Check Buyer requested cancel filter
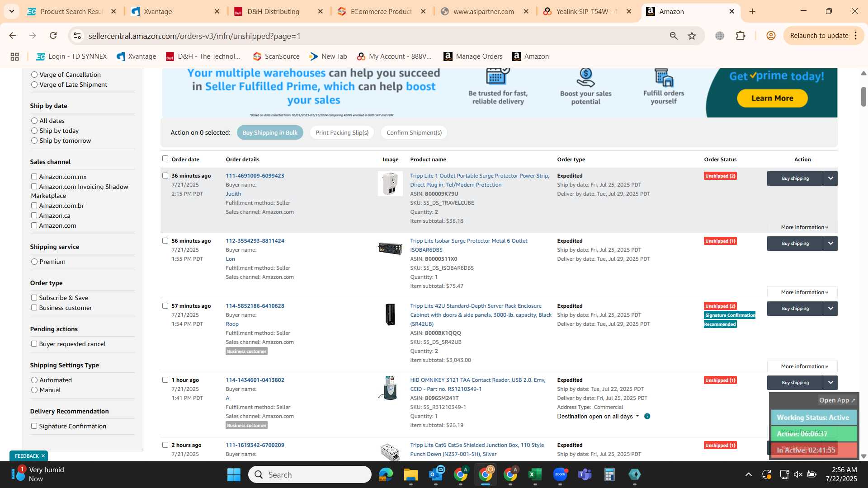This screenshot has height=488, width=868. pyautogui.click(x=34, y=344)
